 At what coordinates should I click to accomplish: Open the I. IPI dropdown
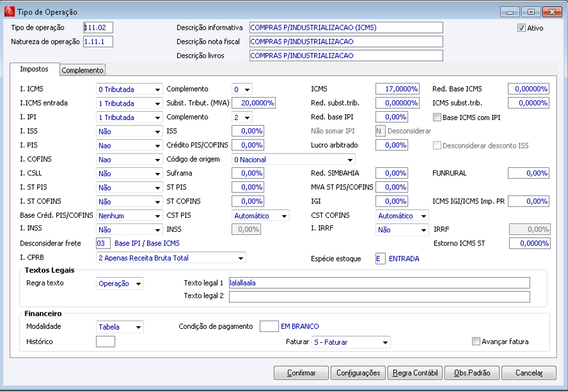(x=129, y=117)
